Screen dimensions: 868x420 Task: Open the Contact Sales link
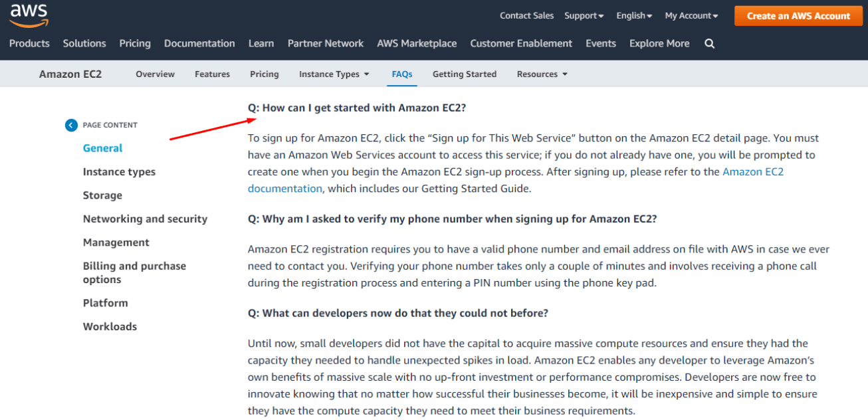tap(526, 15)
